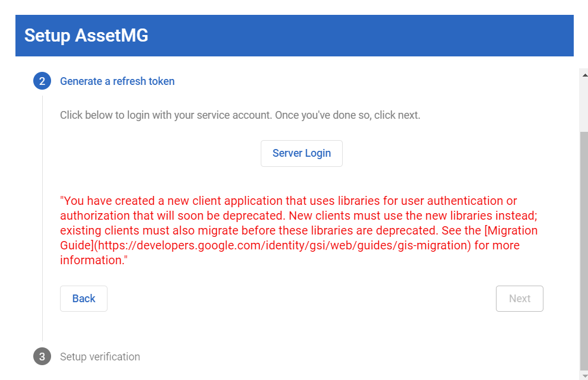Click the Back button

(83, 299)
